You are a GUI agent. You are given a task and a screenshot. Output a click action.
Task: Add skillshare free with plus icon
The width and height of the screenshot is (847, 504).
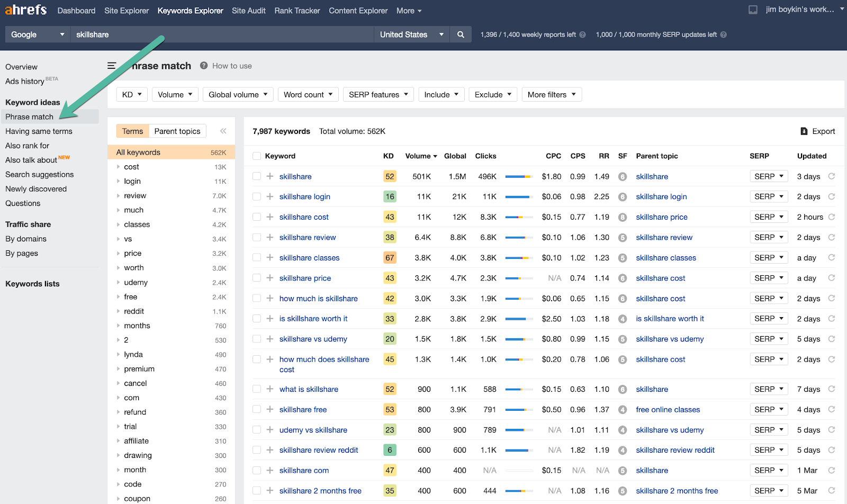click(270, 409)
